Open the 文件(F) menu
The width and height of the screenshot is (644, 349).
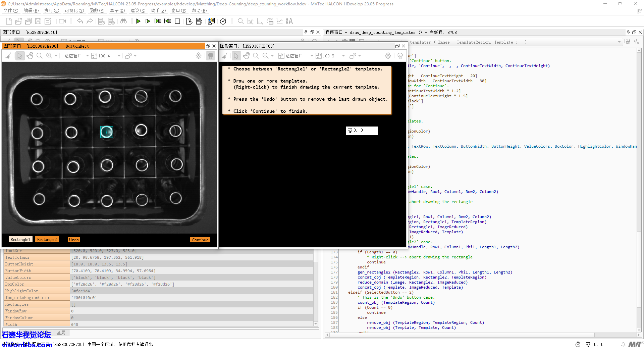coord(11,11)
